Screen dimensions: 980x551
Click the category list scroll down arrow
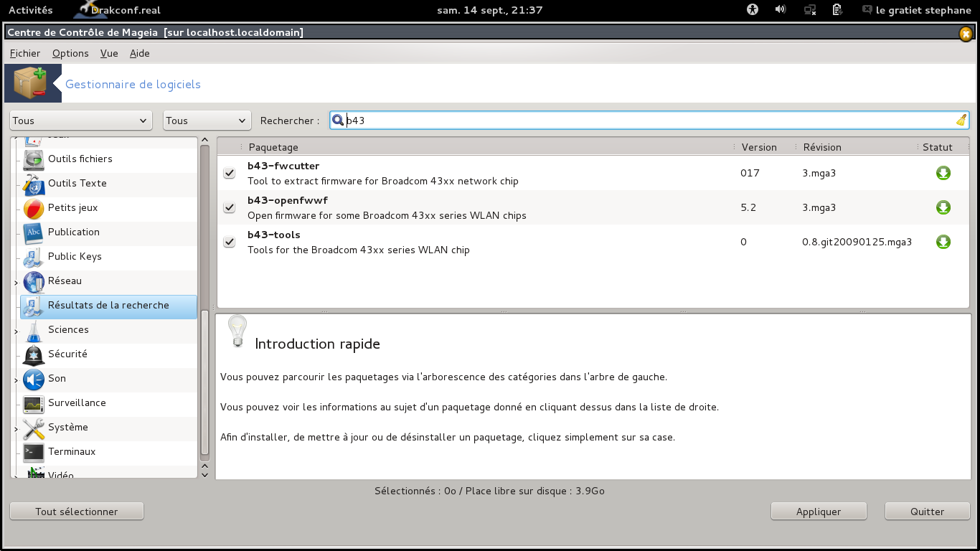pyautogui.click(x=204, y=474)
